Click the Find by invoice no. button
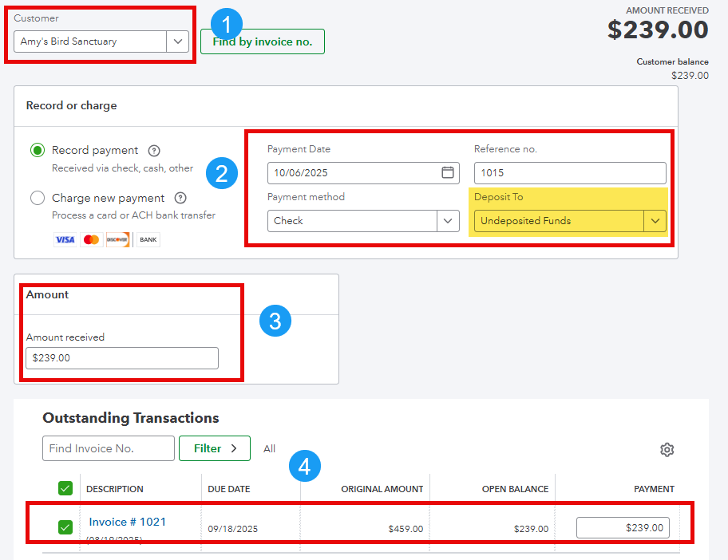This screenshot has height=560, width=728. [263, 42]
